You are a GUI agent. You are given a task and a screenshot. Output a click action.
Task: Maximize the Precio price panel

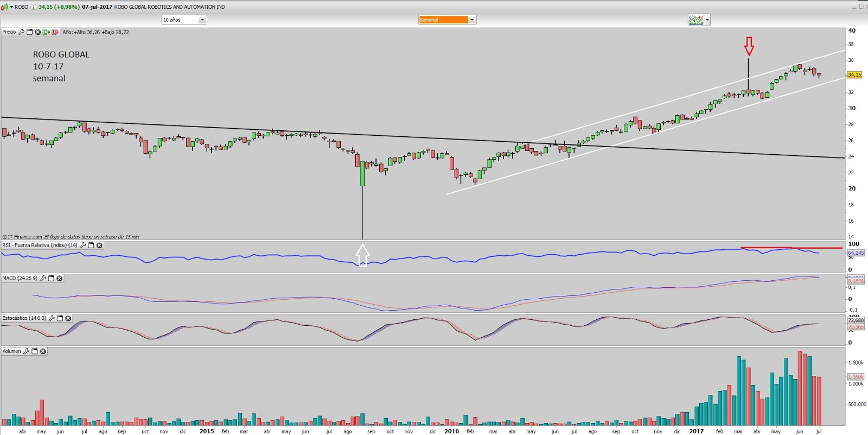(x=30, y=32)
